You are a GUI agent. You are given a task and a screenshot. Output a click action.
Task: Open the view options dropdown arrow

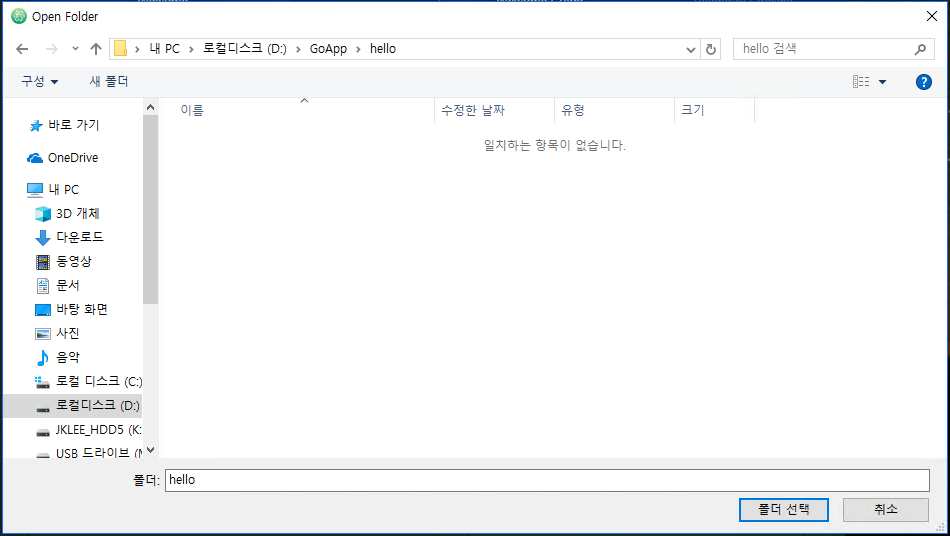tap(882, 82)
